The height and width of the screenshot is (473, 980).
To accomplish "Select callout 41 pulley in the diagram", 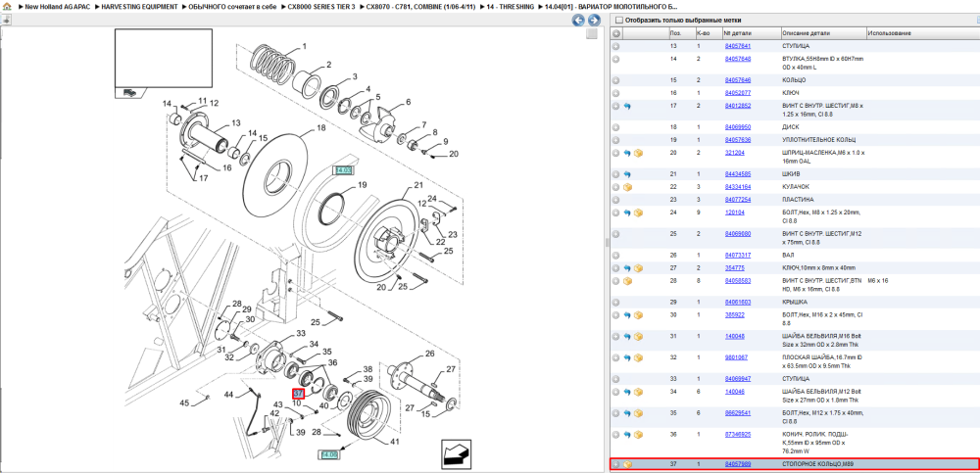I will point(394,442).
